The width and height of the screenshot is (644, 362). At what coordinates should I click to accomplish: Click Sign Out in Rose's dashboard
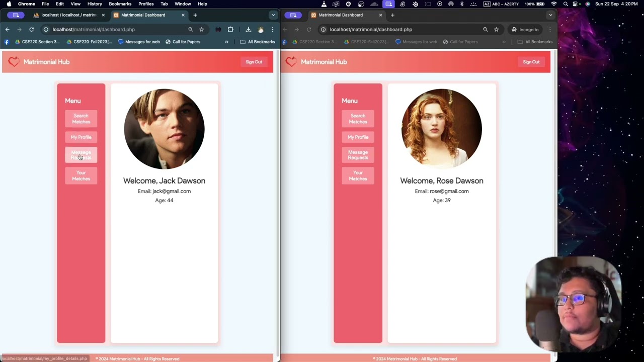531,62
